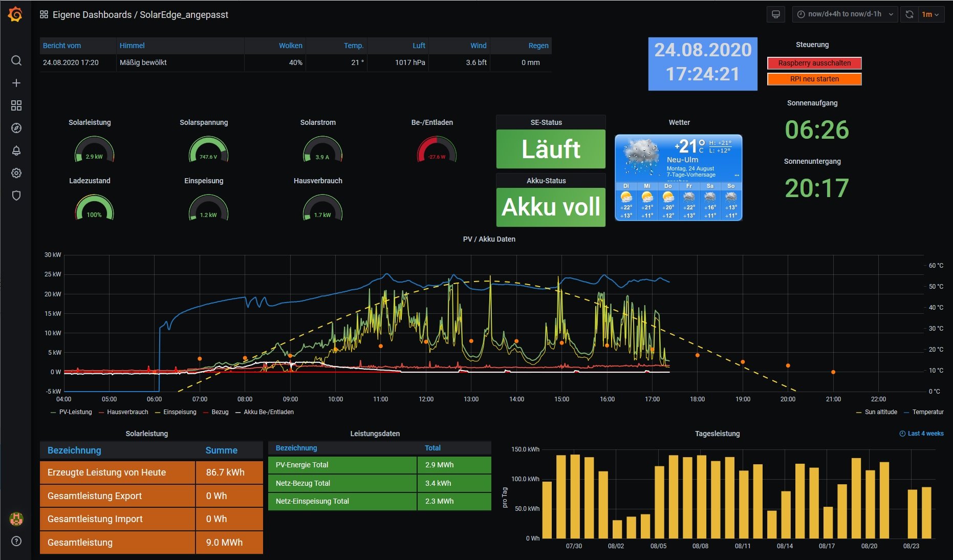Click the refresh dashboard icon
Image resolution: width=953 pixels, height=560 pixels.
(x=909, y=14)
